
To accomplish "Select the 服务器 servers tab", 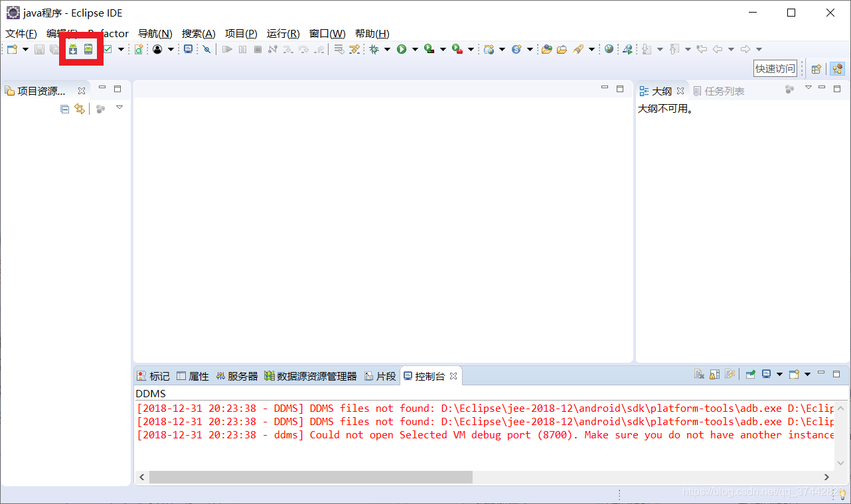I will 237,376.
